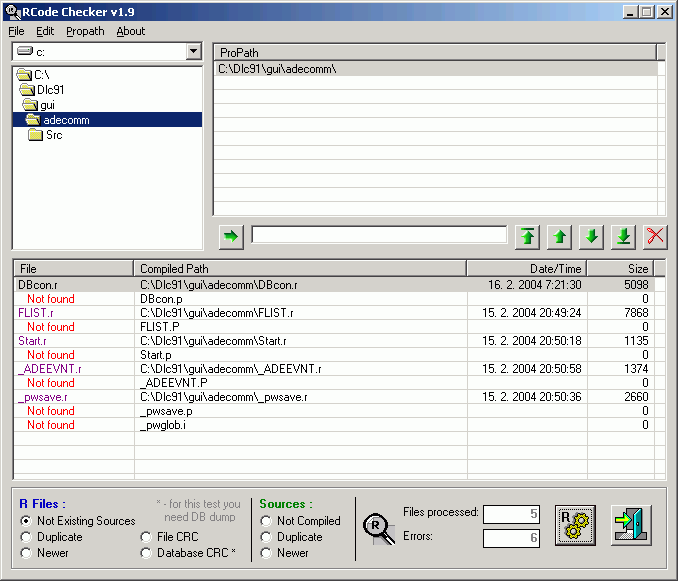
Task: Select the File CRC option
Action: click(147, 537)
